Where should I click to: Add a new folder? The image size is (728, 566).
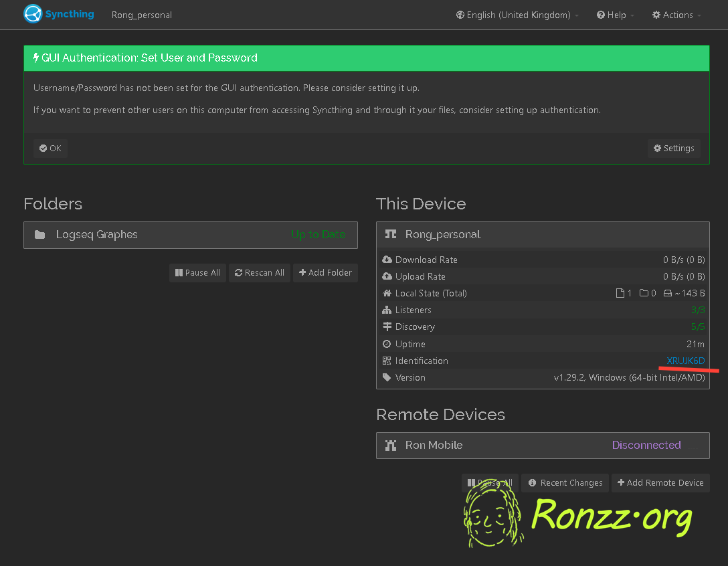click(x=325, y=272)
